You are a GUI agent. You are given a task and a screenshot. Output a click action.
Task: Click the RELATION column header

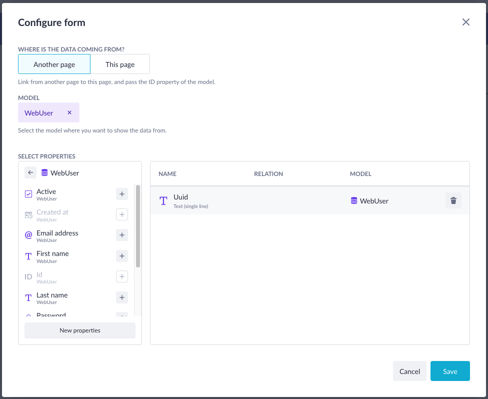click(x=268, y=174)
